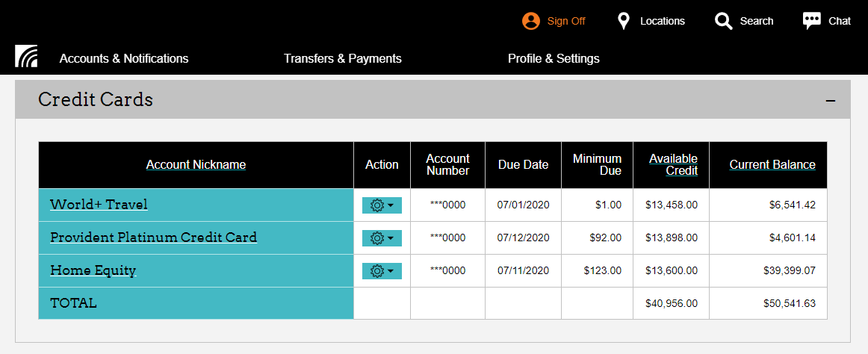Open Profile & Settings menu

[x=554, y=58]
